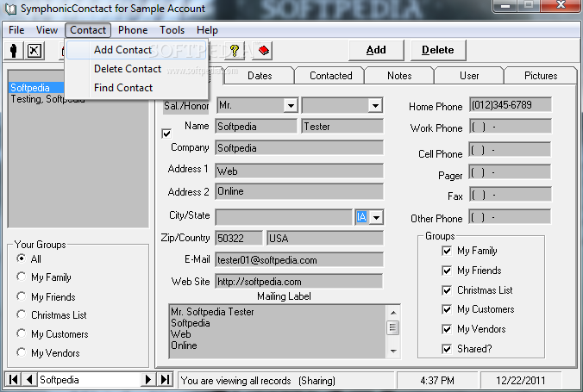Select My Customers radio button
Image resolution: width=583 pixels, height=392 pixels.
point(22,333)
